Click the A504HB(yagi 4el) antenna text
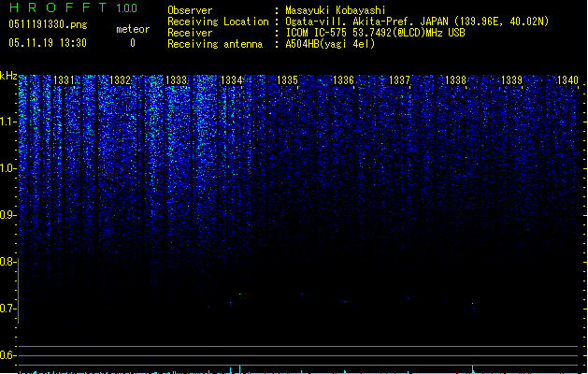Viewport: 588px width, 374px height. coord(330,44)
